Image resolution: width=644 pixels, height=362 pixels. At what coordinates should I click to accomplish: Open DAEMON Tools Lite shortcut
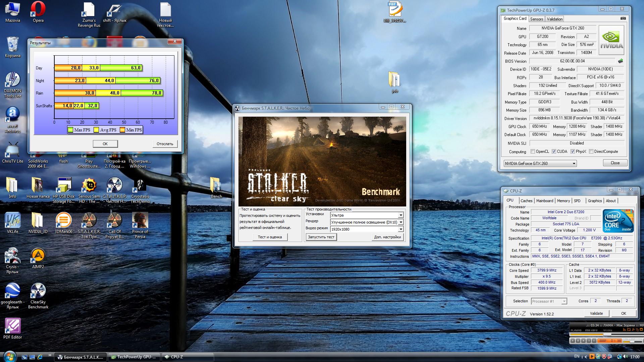pyautogui.click(x=12, y=85)
